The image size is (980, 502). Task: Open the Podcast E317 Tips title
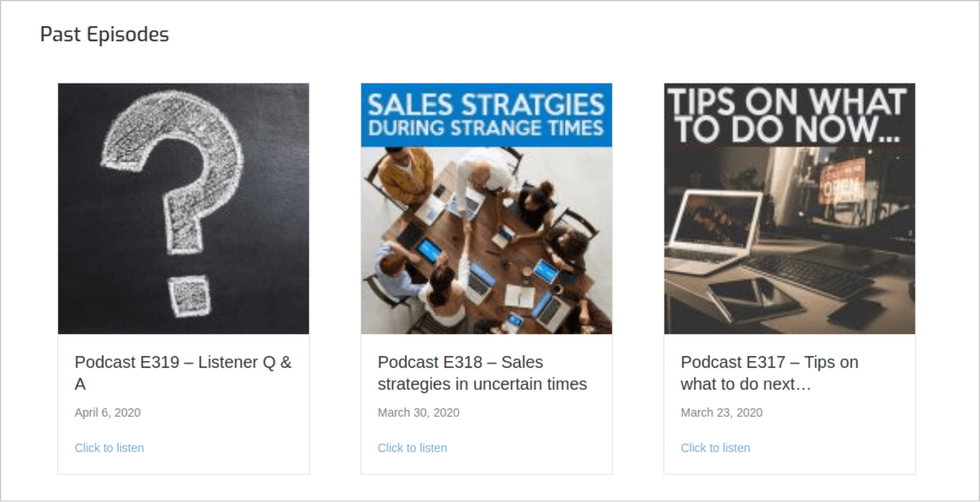[769, 373]
